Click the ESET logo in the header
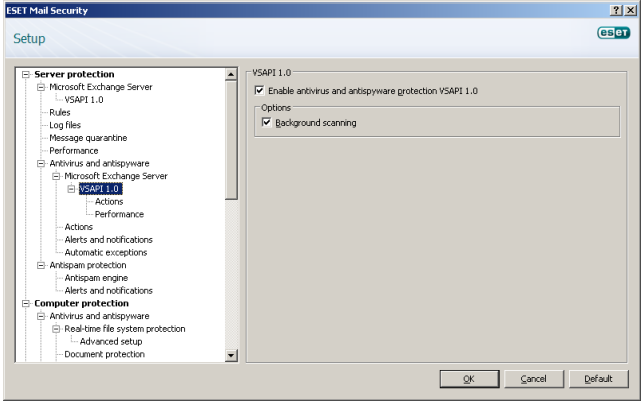Viewport: 642px width, 404px height. (x=613, y=32)
